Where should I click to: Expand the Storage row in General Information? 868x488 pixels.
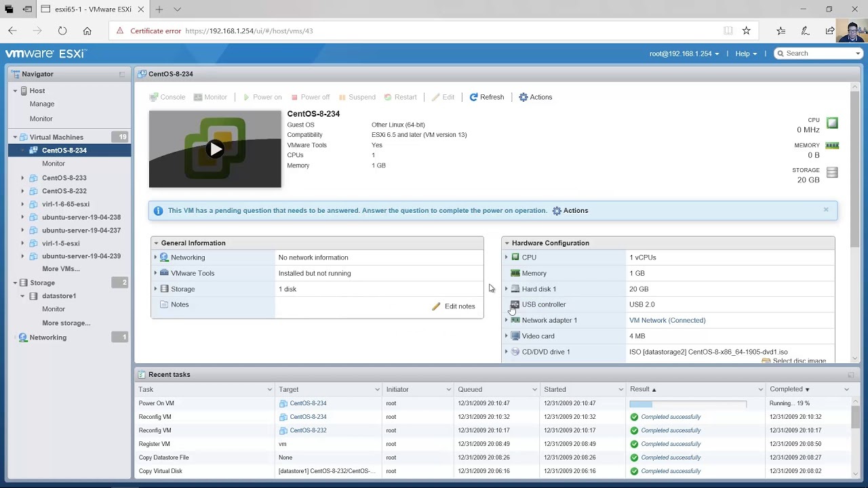click(x=155, y=289)
